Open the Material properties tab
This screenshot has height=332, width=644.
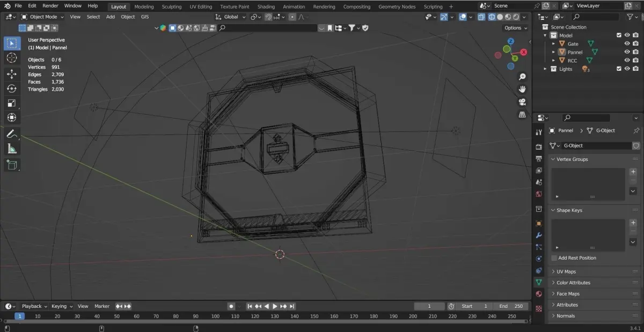click(x=539, y=294)
